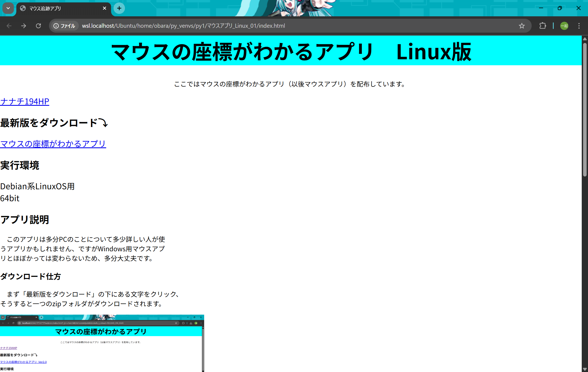Open the green profile avatar

click(x=564, y=26)
